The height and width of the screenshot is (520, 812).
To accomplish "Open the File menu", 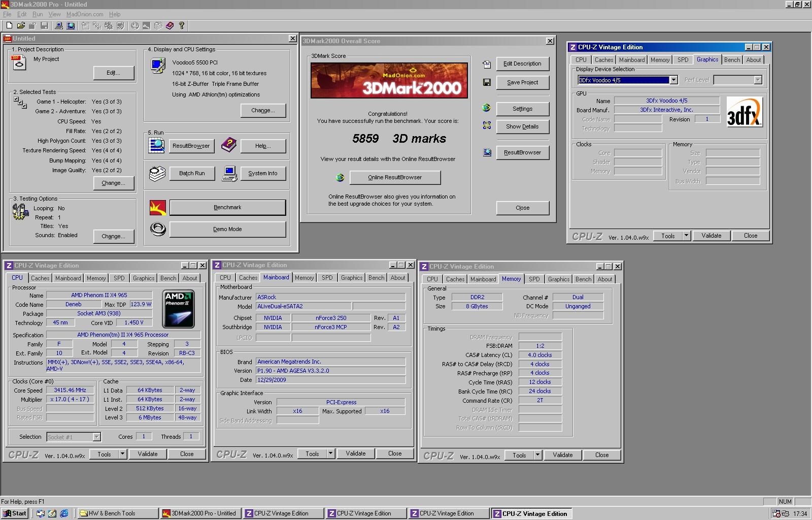I will pyautogui.click(x=7, y=14).
